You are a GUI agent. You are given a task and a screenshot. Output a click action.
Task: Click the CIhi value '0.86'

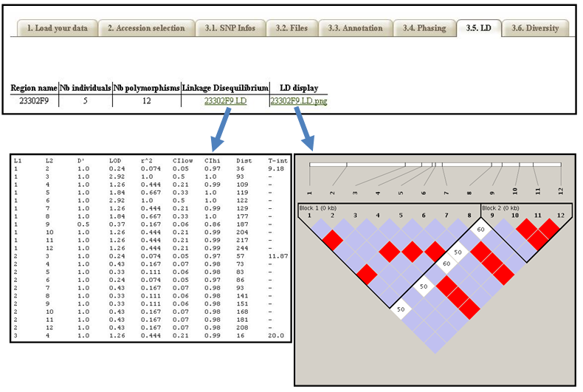click(213, 224)
